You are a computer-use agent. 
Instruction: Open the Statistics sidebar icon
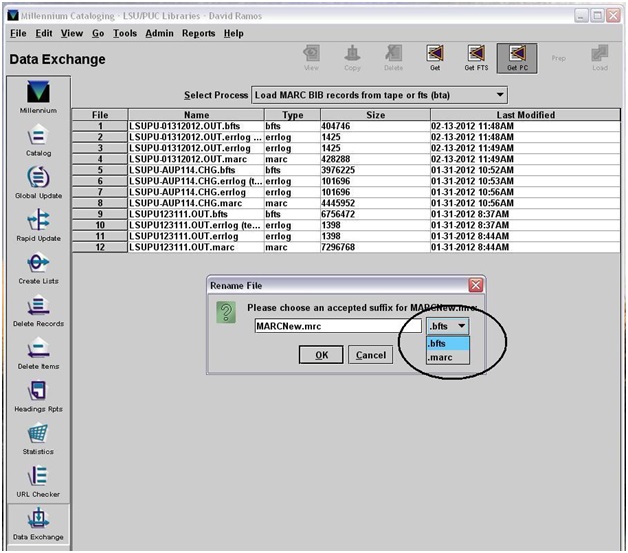[x=38, y=439]
